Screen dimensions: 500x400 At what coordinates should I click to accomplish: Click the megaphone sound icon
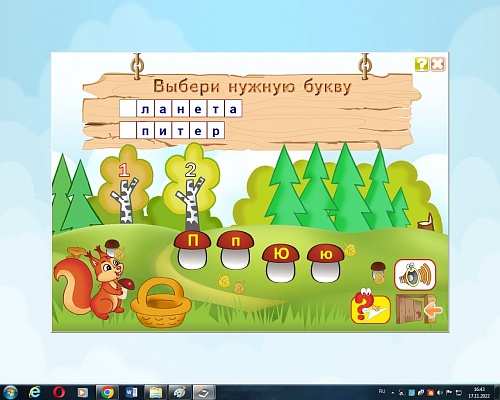415,275
